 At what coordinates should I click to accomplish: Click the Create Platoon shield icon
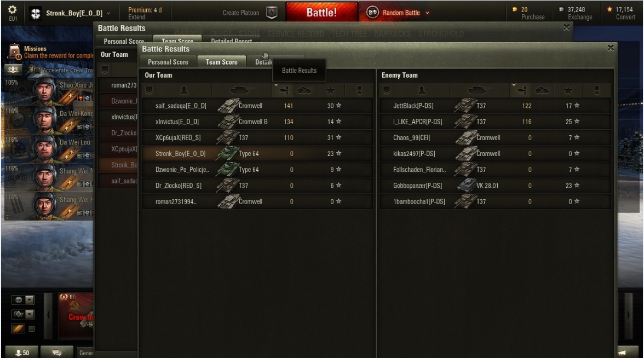[x=272, y=13]
